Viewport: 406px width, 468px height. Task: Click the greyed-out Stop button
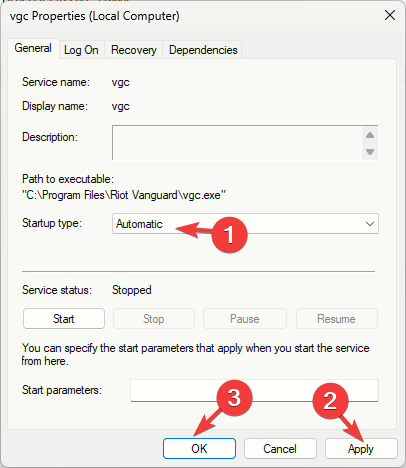point(154,319)
